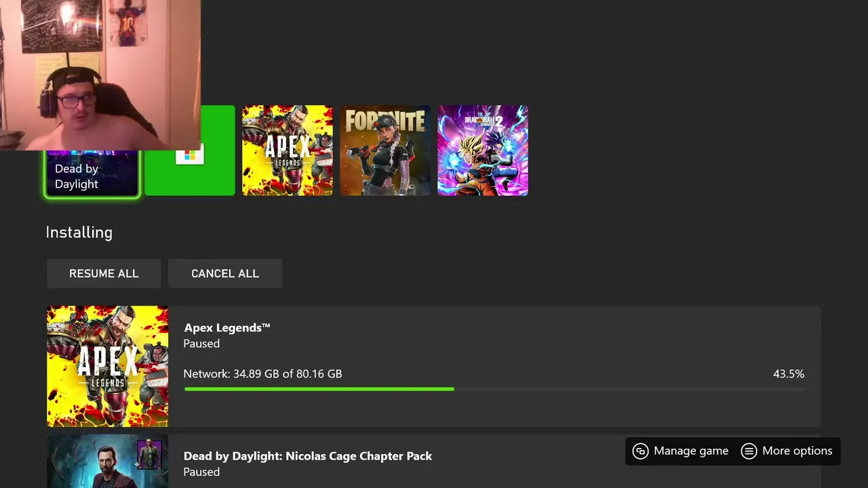Image resolution: width=868 pixels, height=488 pixels.
Task: Click the Manage game view icon
Action: pos(641,451)
